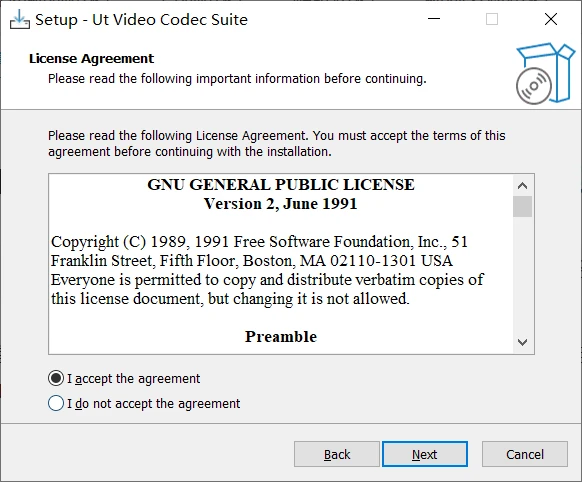This screenshot has width=582, height=482.
Task: Cancel the installation
Action: pyautogui.click(x=524, y=454)
